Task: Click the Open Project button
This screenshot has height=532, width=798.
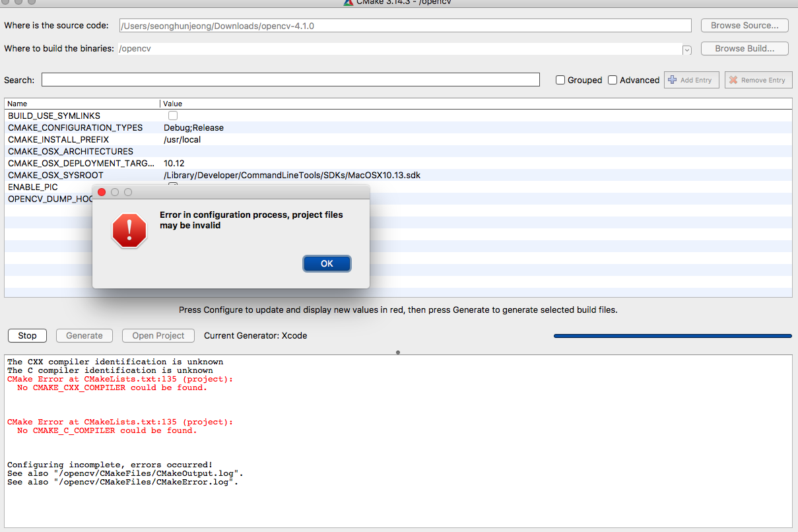Action: pos(158,335)
